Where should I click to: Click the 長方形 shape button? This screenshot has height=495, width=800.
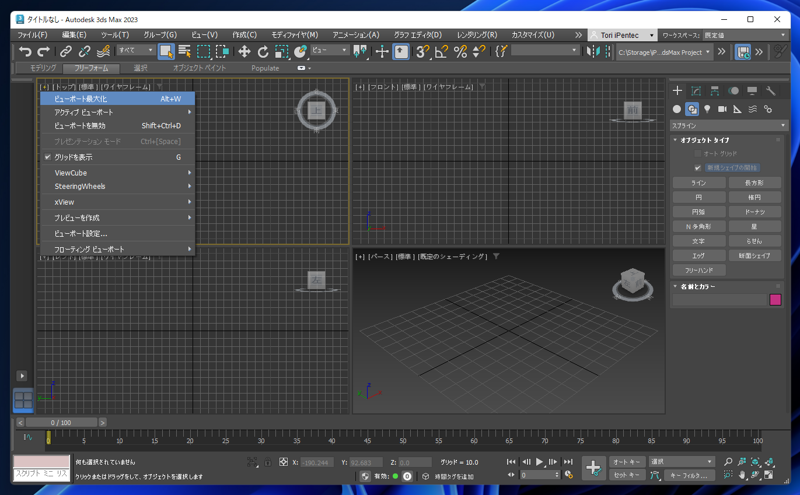tap(754, 183)
